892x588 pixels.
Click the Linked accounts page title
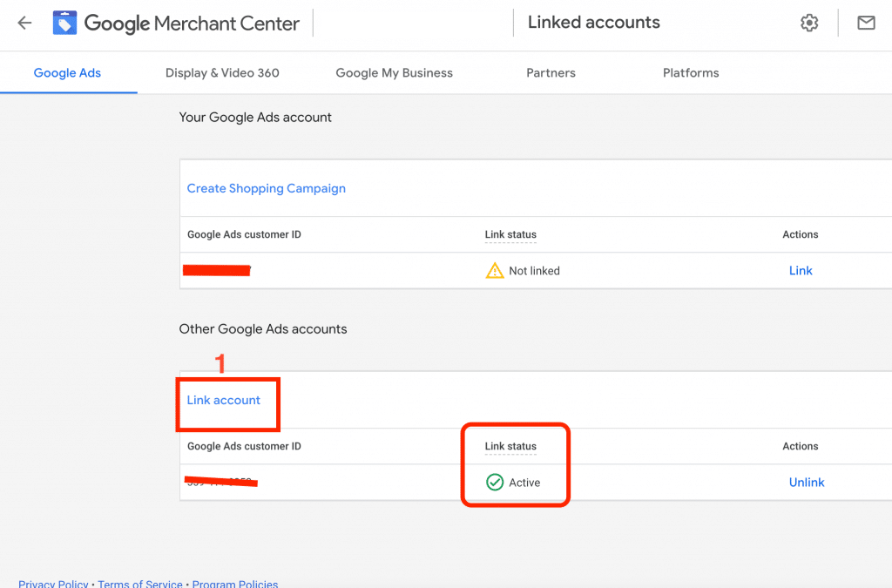click(x=593, y=22)
